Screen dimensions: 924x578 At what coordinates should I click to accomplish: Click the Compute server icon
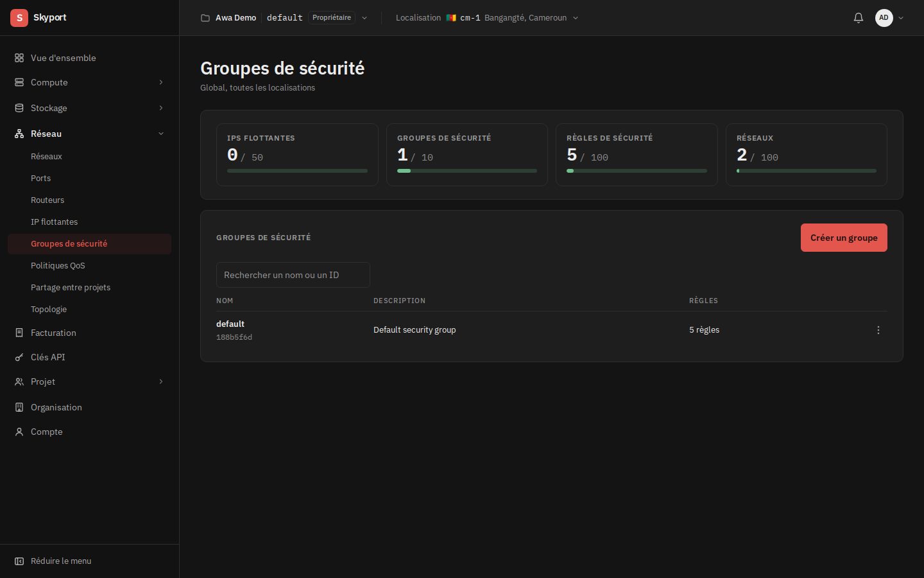click(19, 82)
